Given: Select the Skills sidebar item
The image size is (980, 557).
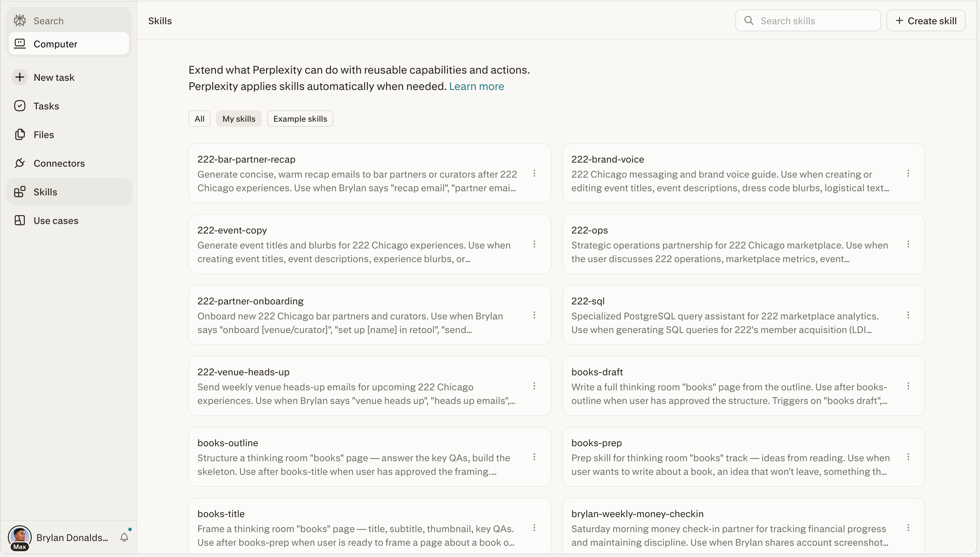Looking at the screenshot, I should 45,192.
